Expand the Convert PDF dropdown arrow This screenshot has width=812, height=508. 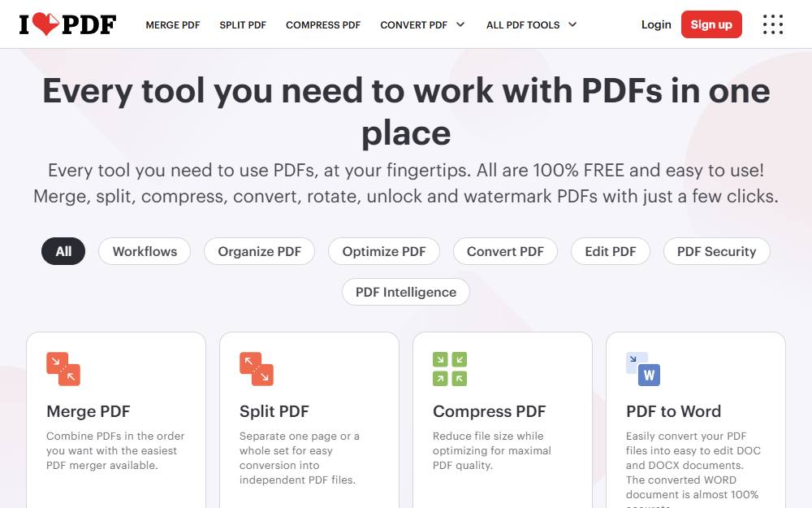[460, 24]
